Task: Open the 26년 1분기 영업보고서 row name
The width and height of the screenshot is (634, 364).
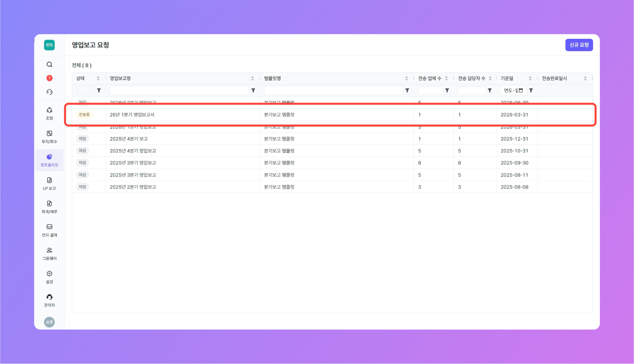Action: (132, 115)
